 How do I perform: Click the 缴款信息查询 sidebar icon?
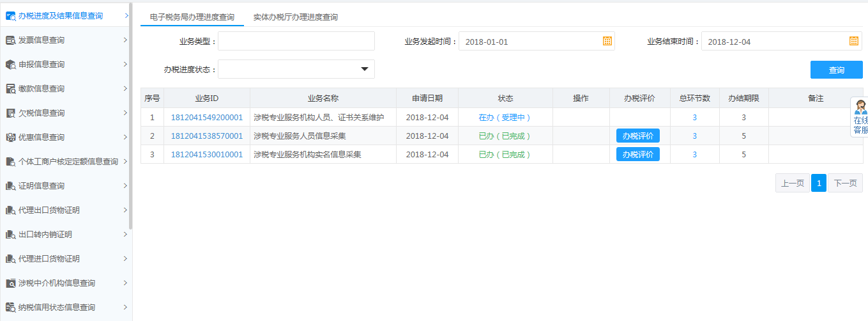(x=10, y=89)
